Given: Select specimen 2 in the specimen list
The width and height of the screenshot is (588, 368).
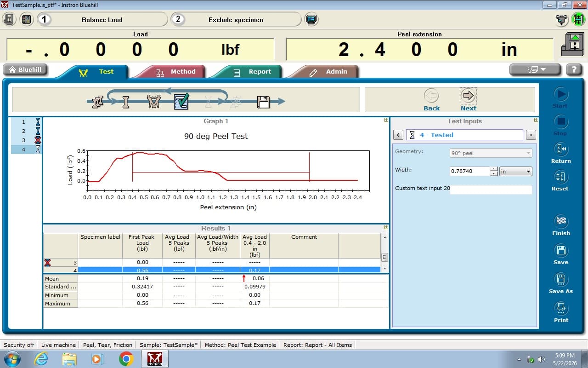Looking at the screenshot, I should 26,131.
